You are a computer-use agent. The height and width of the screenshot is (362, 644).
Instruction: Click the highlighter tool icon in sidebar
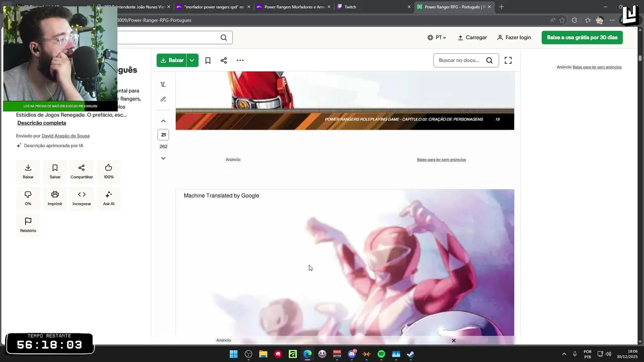163,84
